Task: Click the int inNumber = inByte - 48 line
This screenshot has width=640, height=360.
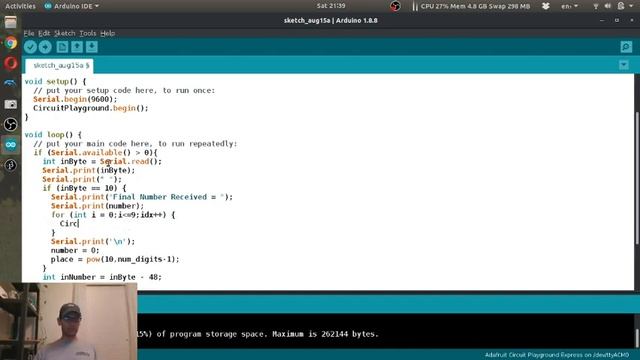Action: pyautogui.click(x=102, y=277)
